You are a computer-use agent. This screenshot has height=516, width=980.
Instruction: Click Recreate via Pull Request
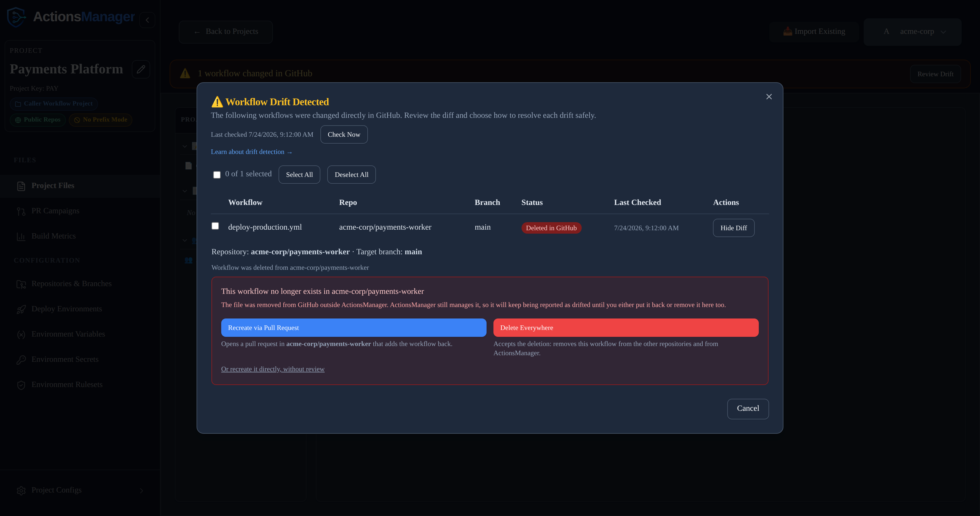click(354, 328)
